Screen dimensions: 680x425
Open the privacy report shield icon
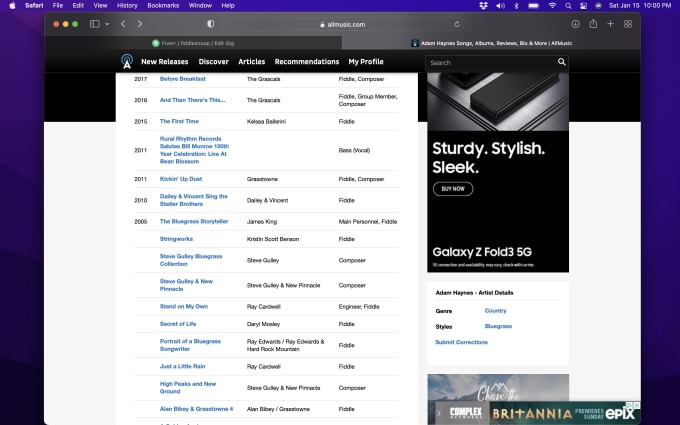click(x=211, y=24)
